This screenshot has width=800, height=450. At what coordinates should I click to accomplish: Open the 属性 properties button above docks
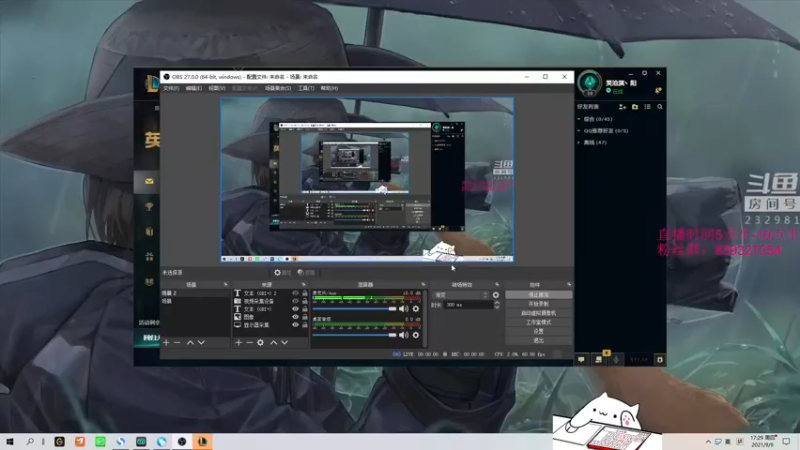pyautogui.click(x=282, y=272)
